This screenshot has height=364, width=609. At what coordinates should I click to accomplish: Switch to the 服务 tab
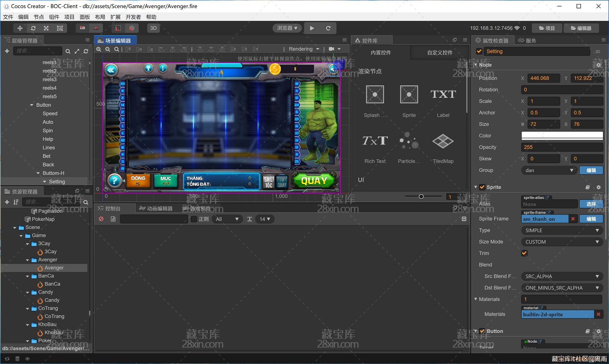click(x=527, y=41)
